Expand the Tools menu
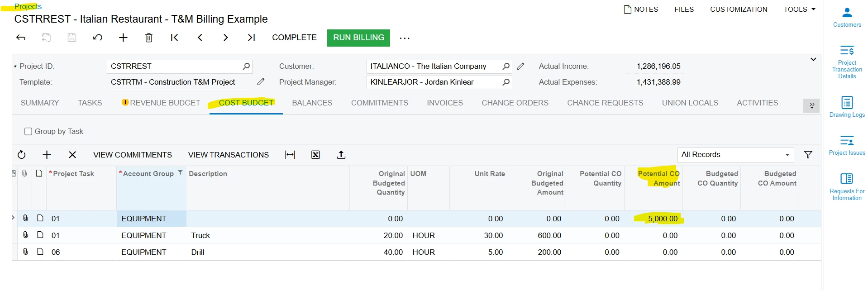The height and width of the screenshot is (291, 868). pyautogui.click(x=799, y=9)
